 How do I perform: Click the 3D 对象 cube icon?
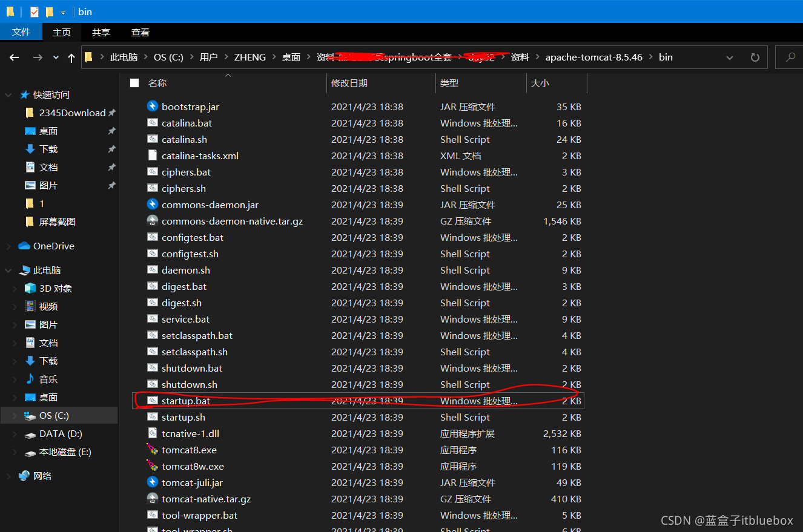tap(30, 288)
